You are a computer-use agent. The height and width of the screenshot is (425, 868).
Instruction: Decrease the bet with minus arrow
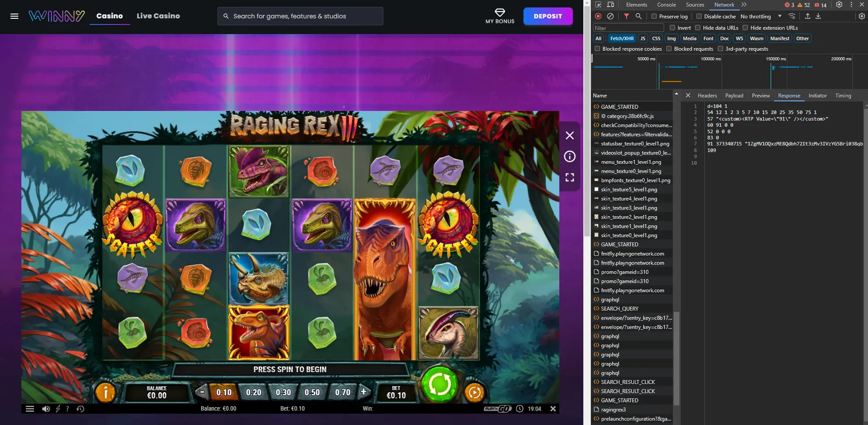point(202,392)
